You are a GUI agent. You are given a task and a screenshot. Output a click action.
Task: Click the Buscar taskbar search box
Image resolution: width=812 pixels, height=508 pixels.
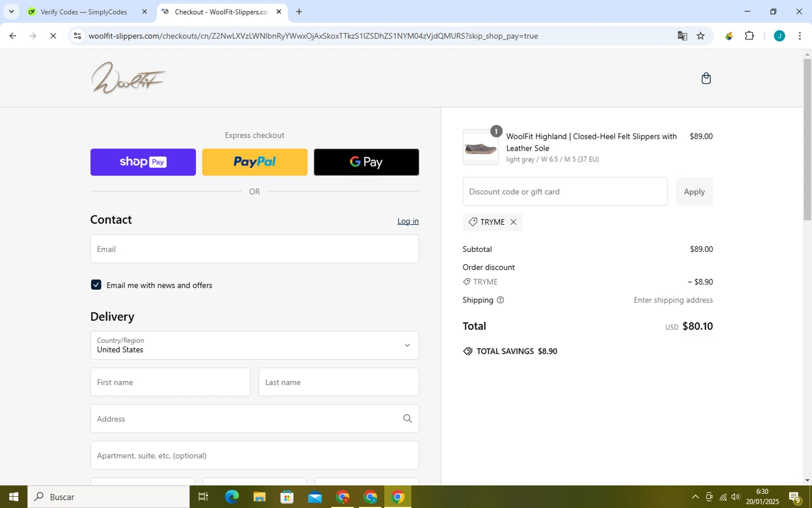point(108,497)
